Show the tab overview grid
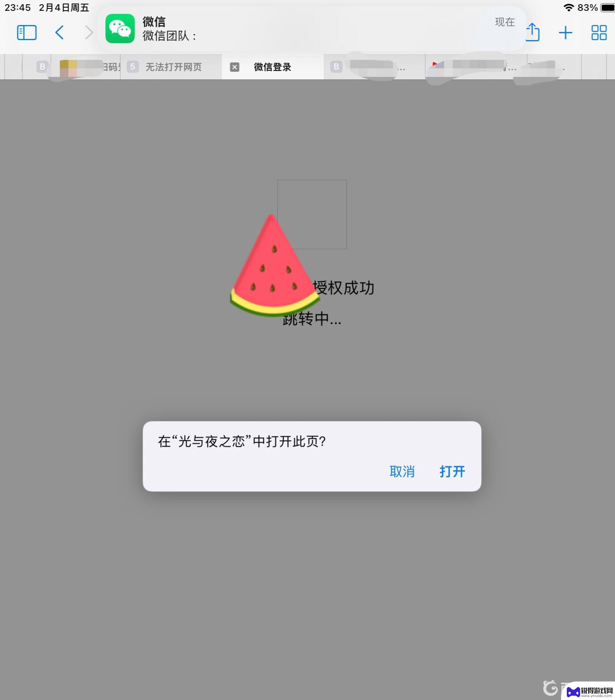 pyautogui.click(x=599, y=33)
